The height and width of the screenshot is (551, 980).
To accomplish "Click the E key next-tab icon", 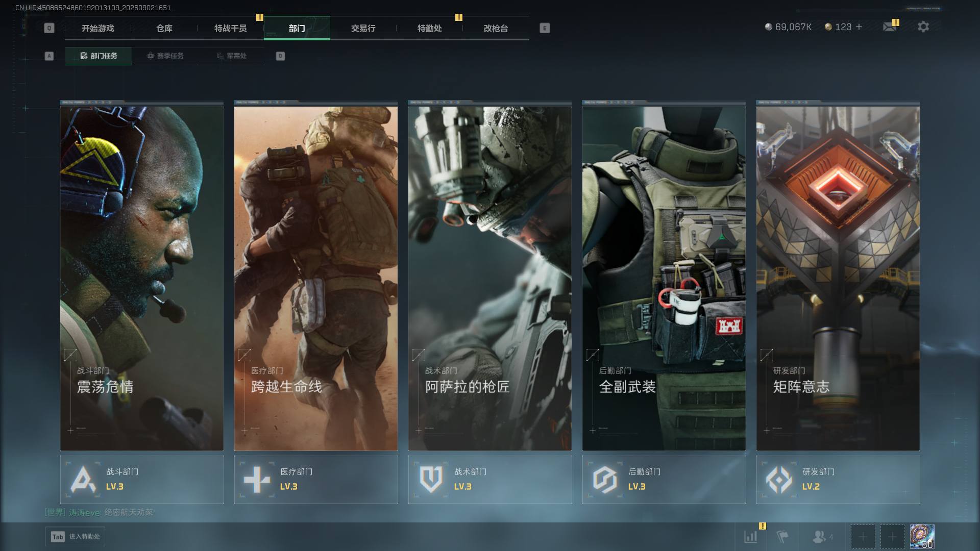I will 545,28.
